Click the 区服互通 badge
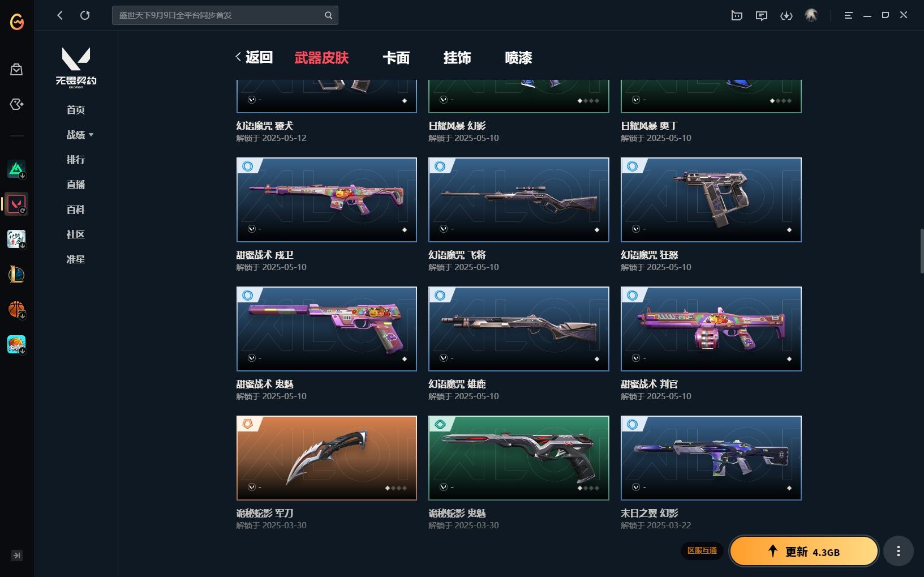Viewport: 924px width, 577px height. 702,550
